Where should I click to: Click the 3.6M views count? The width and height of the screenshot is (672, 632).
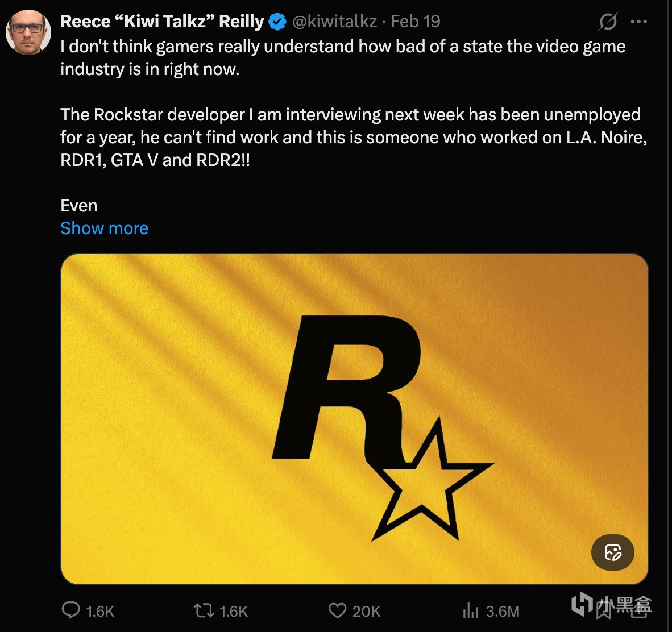click(x=503, y=612)
